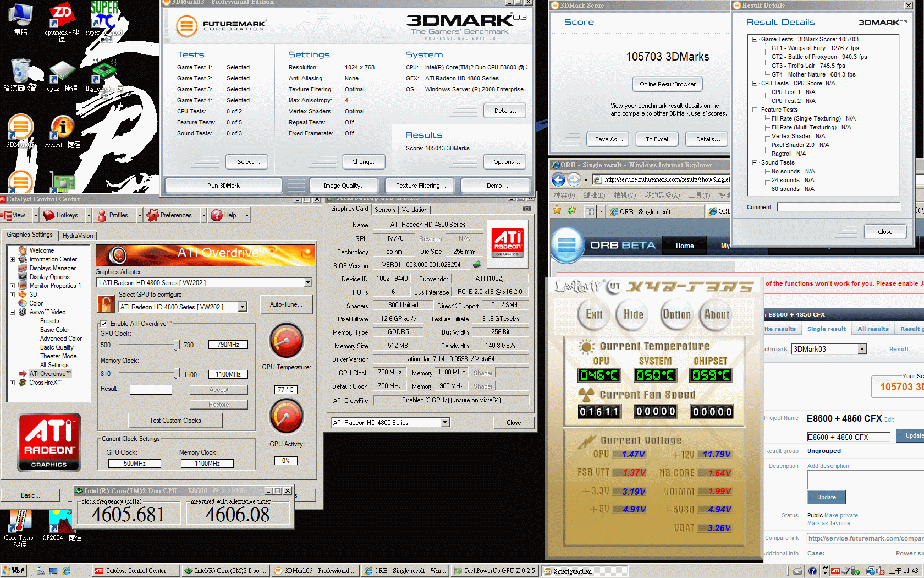Click the Image Quality button in 3DMark03
Viewport: 924px width, 578px height.
pyautogui.click(x=345, y=186)
